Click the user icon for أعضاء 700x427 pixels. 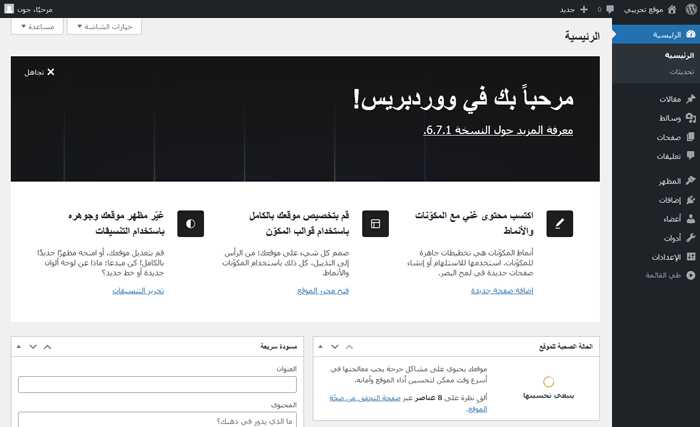click(691, 218)
